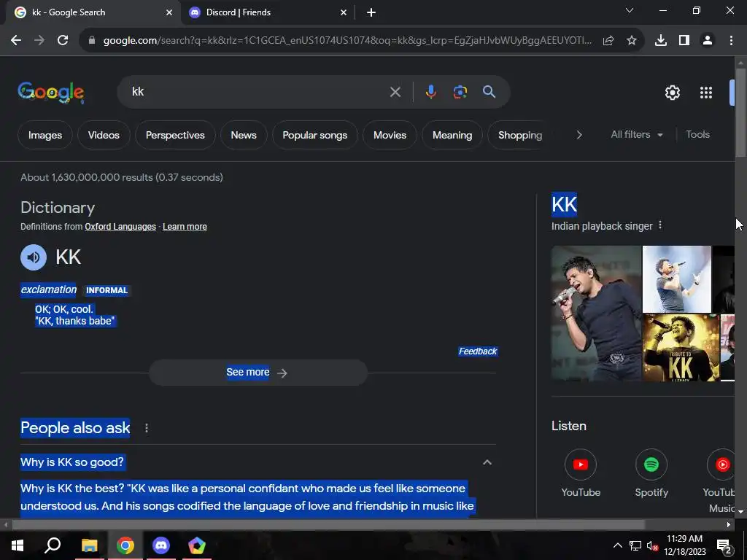The image size is (747, 560).
Task: Collapse the Why is KK so good question
Action: 487,462
